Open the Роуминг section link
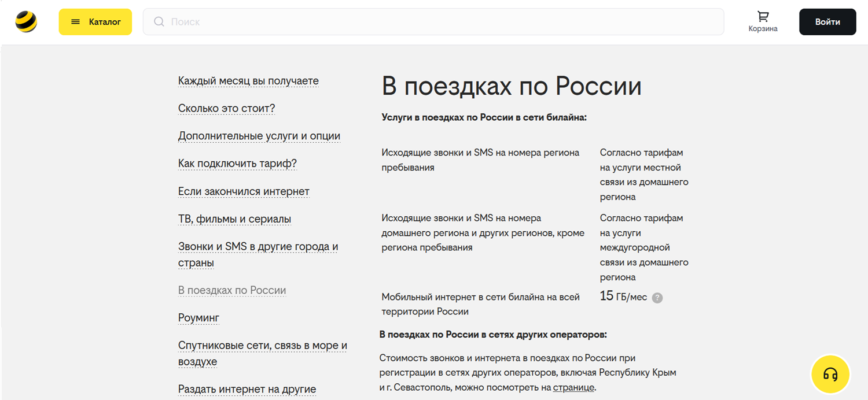868x400 pixels. click(x=198, y=318)
